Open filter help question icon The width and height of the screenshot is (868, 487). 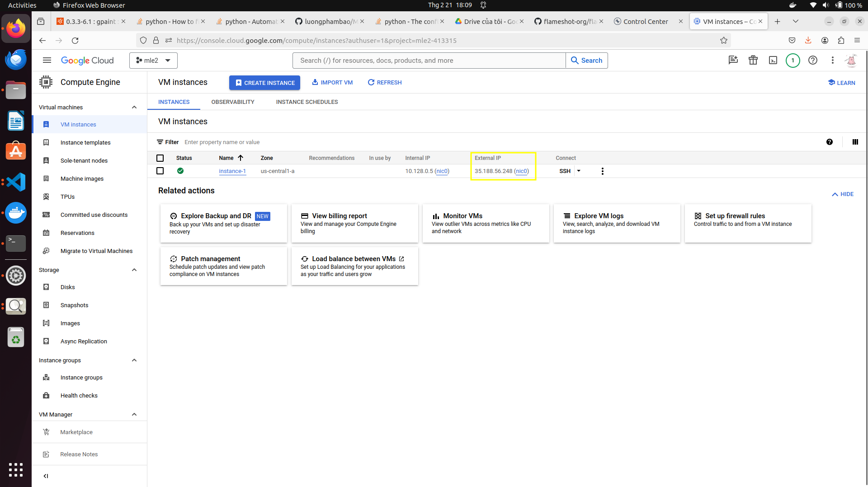830,142
